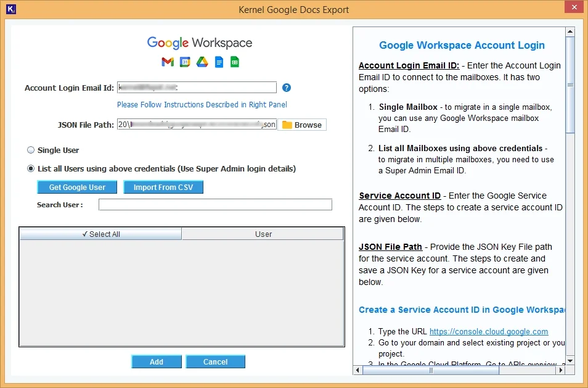Screen dimensions: 588x388
Task: Select List all Users using above credentials
Action: tap(31, 168)
